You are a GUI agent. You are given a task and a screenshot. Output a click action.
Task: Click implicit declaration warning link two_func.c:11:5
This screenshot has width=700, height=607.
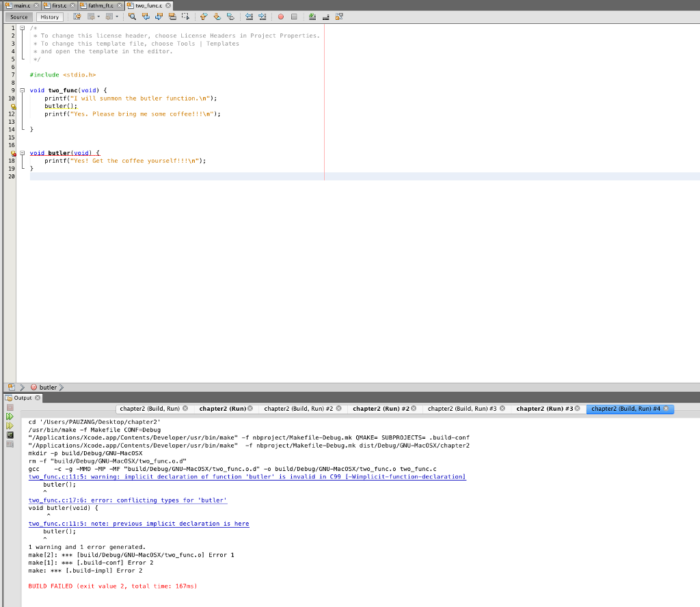[x=247, y=476]
